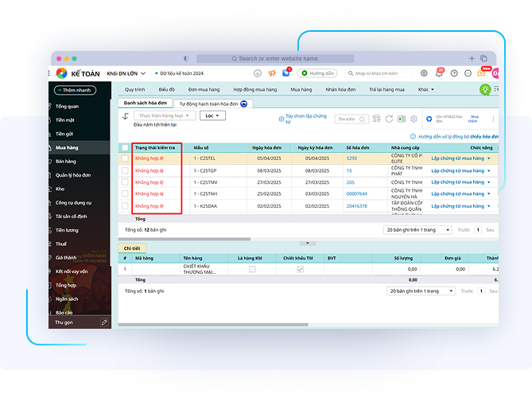Click the green lightbulb icon

tap(484, 90)
